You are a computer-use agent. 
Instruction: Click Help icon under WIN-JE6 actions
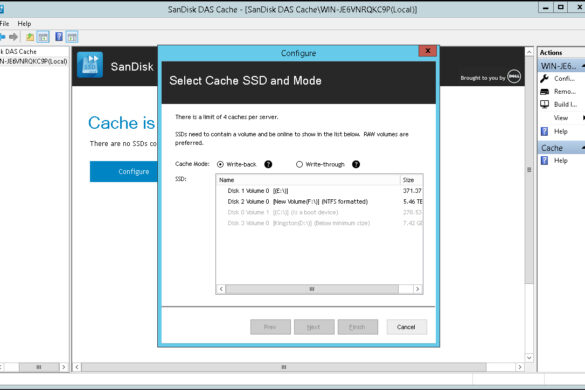click(x=544, y=131)
